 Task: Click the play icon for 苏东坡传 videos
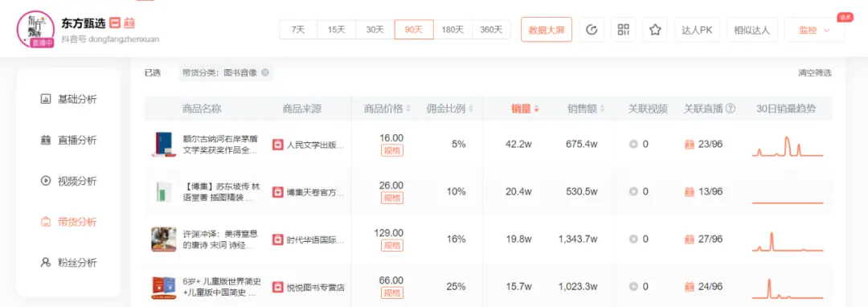pos(633,192)
